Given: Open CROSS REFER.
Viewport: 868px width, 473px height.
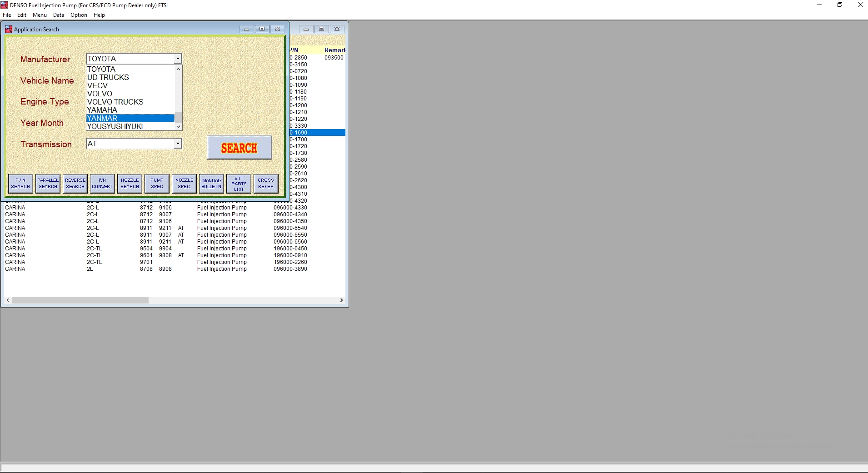Looking at the screenshot, I should pos(266,184).
